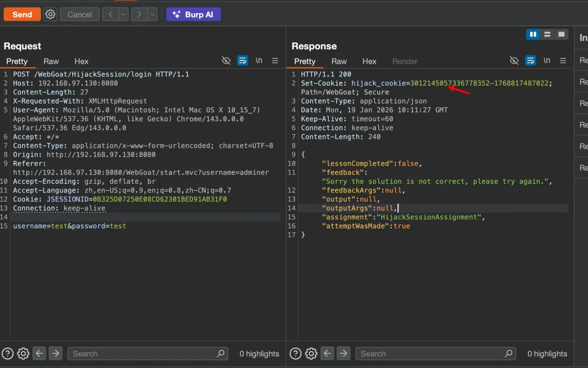Toggle hidden items eye icon in Request
The image size is (588, 368).
[226, 61]
